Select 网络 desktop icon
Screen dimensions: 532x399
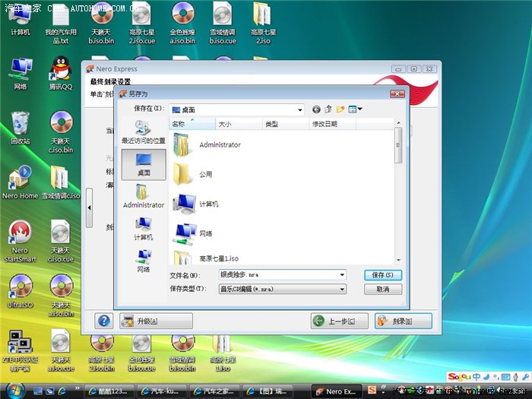pyautogui.click(x=20, y=74)
